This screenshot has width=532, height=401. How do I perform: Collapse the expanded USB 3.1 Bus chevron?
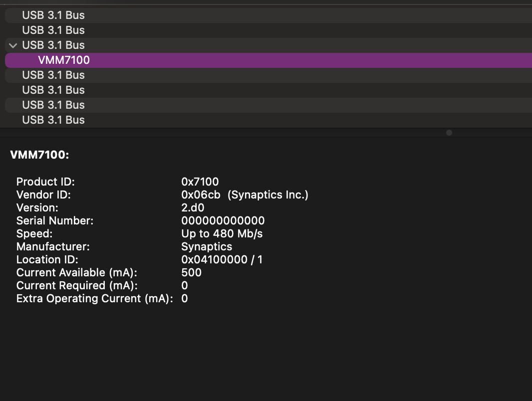click(13, 45)
